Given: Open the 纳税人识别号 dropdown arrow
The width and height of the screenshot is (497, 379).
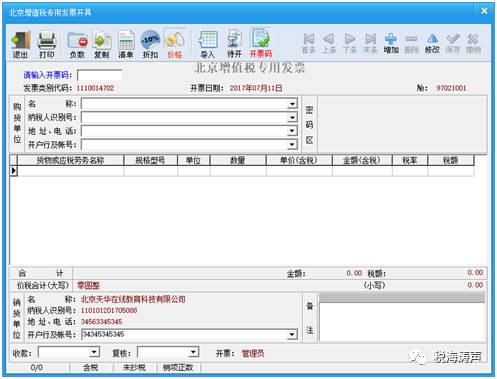Looking at the screenshot, I should (292, 117).
